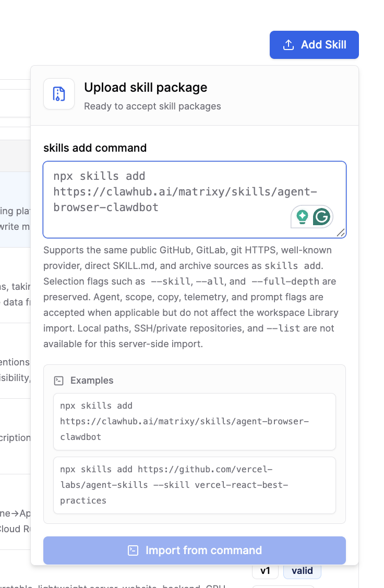
Task: Click the terminal icon beside Examples
Action: (x=59, y=381)
